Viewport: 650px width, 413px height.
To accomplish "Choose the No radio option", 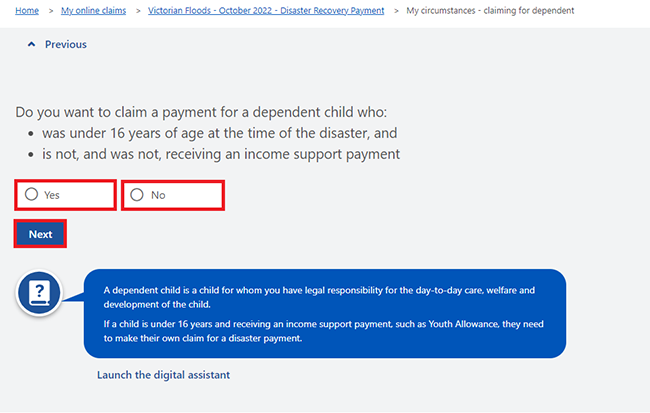I will [137, 195].
